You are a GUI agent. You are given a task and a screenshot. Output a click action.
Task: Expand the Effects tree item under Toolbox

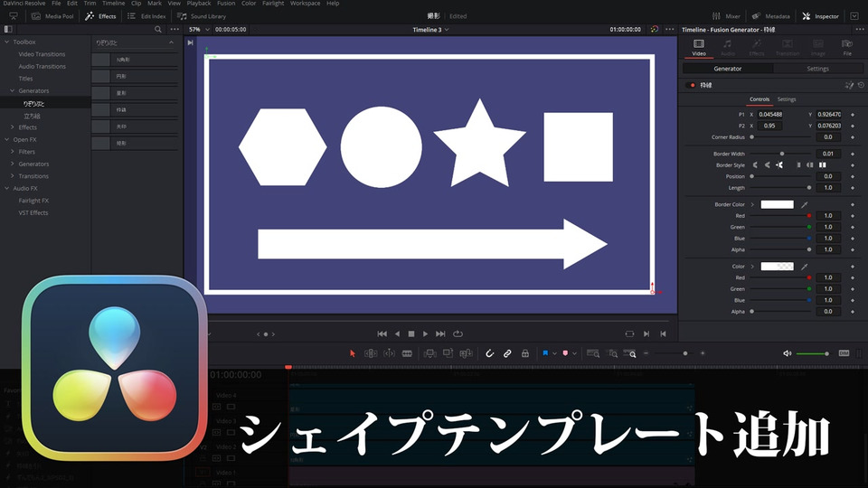pos(12,127)
